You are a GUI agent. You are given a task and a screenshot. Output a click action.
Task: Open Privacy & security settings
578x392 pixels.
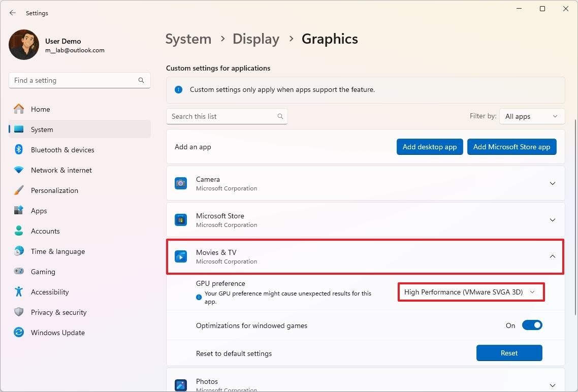click(x=80, y=312)
